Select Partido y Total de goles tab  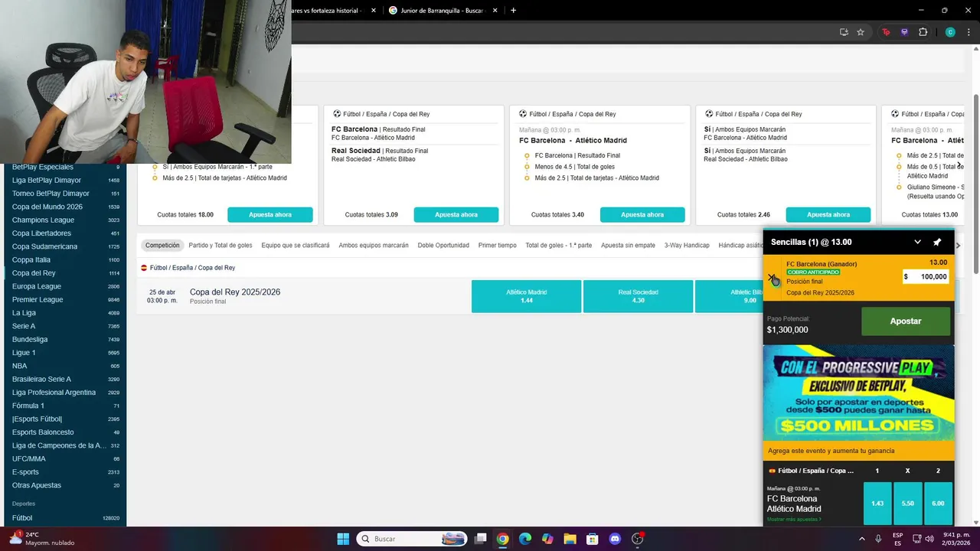pos(220,246)
